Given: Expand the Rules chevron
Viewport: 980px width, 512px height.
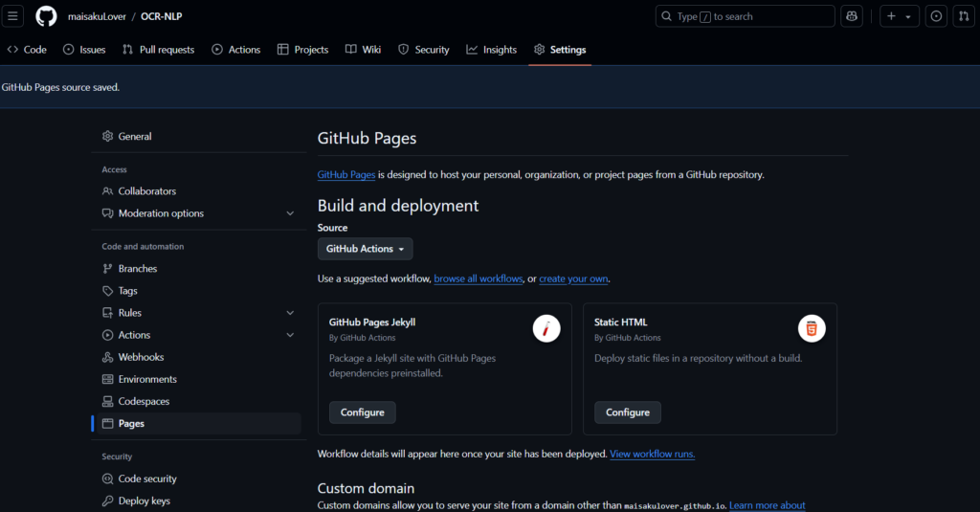Looking at the screenshot, I should coord(290,313).
